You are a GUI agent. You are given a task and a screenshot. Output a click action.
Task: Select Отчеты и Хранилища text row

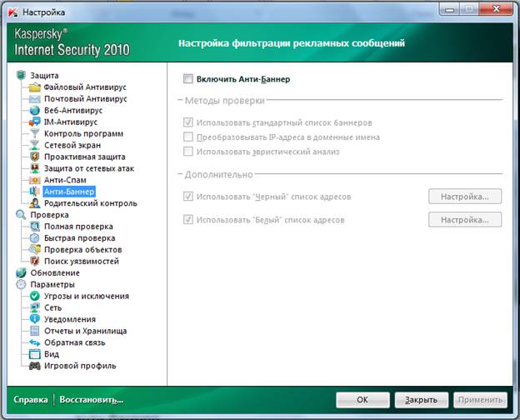[x=86, y=331]
